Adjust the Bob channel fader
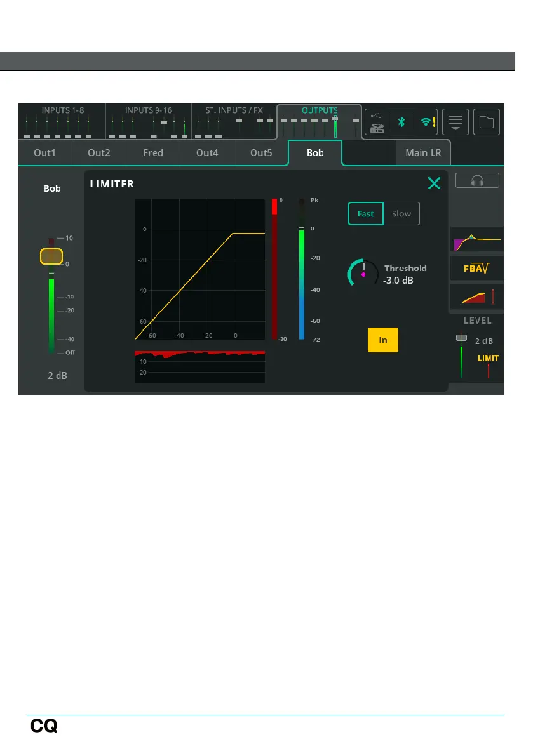This screenshot has height=756, width=533. click(x=51, y=256)
